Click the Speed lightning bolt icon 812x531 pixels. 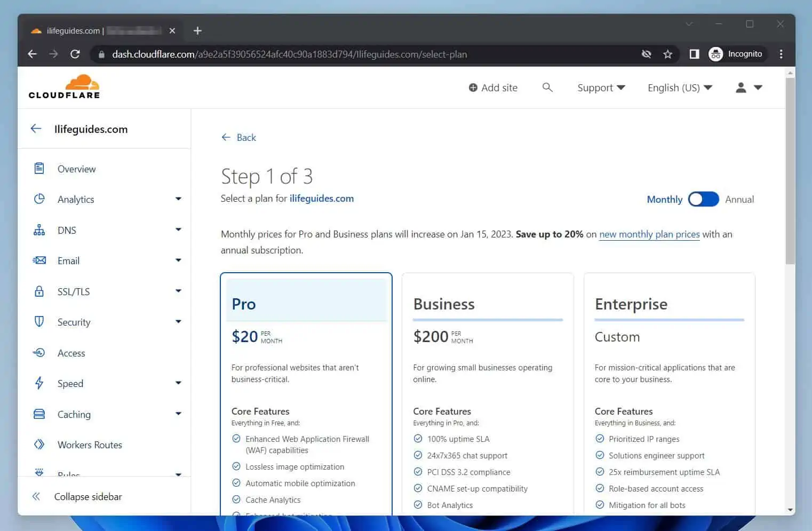(x=39, y=383)
